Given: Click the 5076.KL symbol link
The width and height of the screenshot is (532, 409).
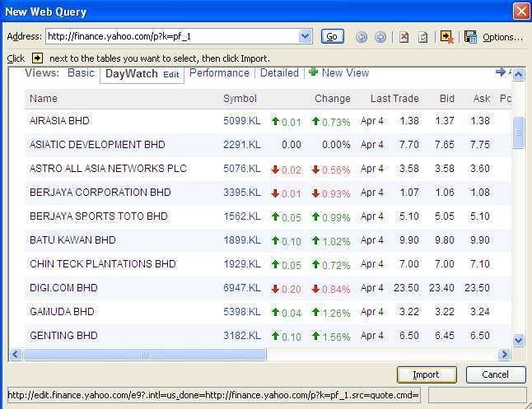Looking at the screenshot, I should click(x=242, y=169).
